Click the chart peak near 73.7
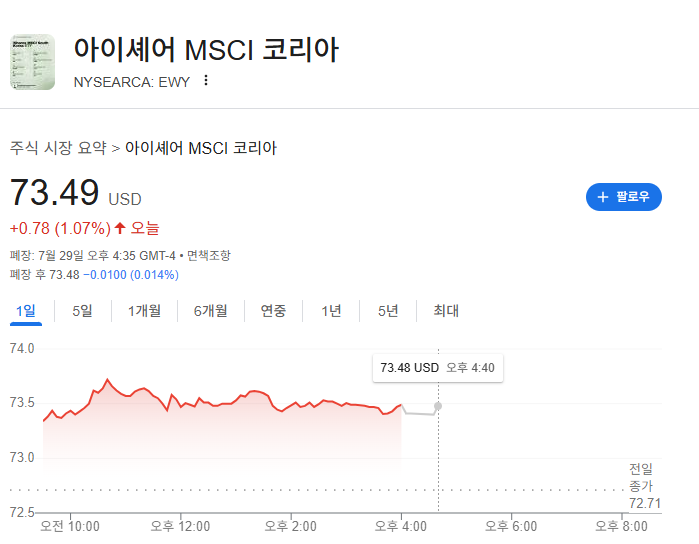This screenshot has width=699, height=544. tap(107, 379)
